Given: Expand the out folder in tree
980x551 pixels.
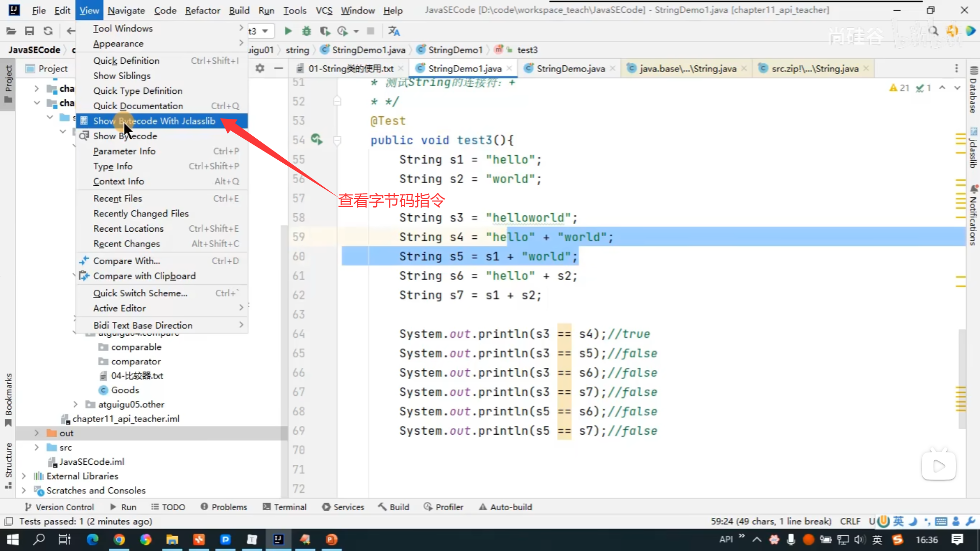Looking at the screenshot, I should (x=36, y=433).
